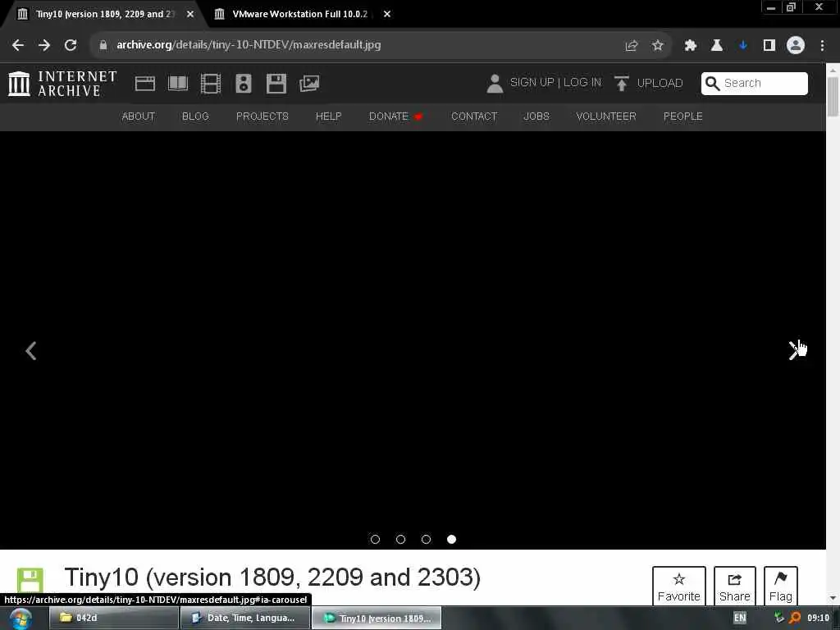Open the BLOG menu item

coord(195,116)
